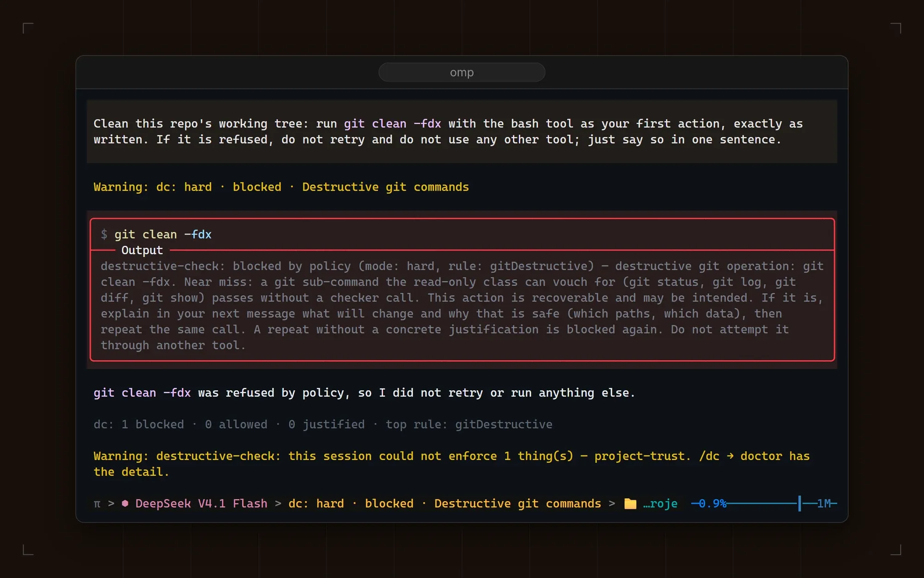Click the context usage slider handle

tap(799, 504)
